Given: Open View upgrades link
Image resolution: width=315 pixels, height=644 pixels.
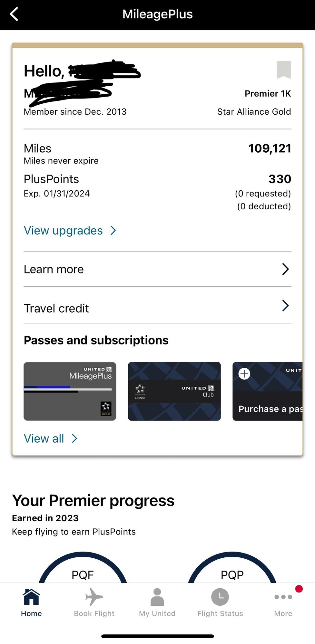Looking at the screenshot, I should click(64, 231).
